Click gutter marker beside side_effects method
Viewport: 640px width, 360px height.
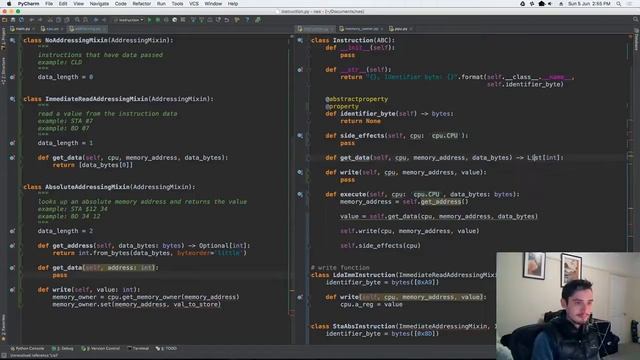(300, 136)
